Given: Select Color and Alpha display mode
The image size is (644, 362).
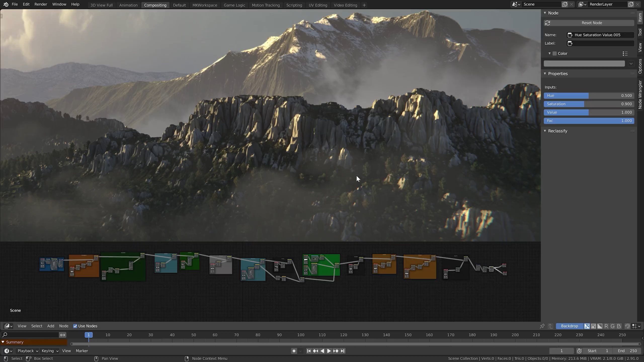Looking at the screenshot, I should (x=587, y=326).
